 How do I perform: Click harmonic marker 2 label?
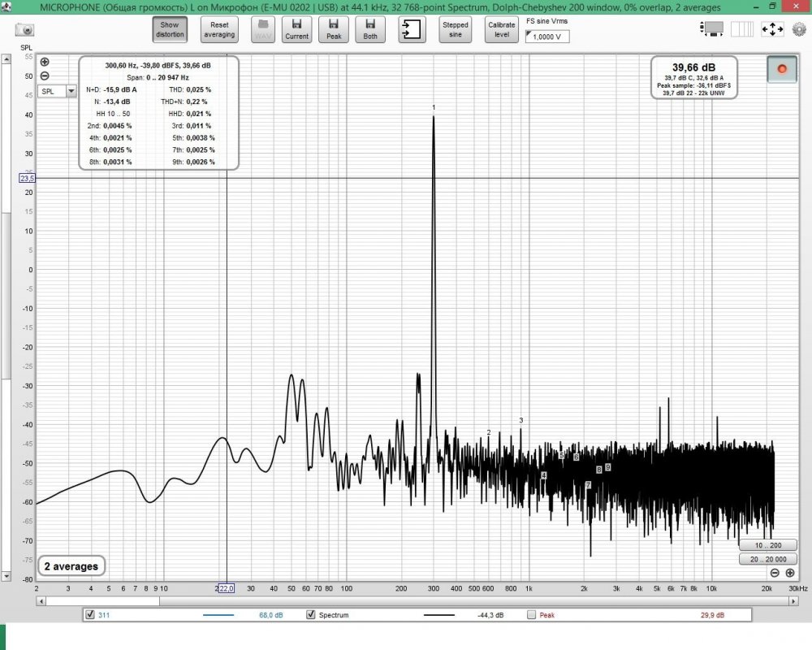coord(488,432)
